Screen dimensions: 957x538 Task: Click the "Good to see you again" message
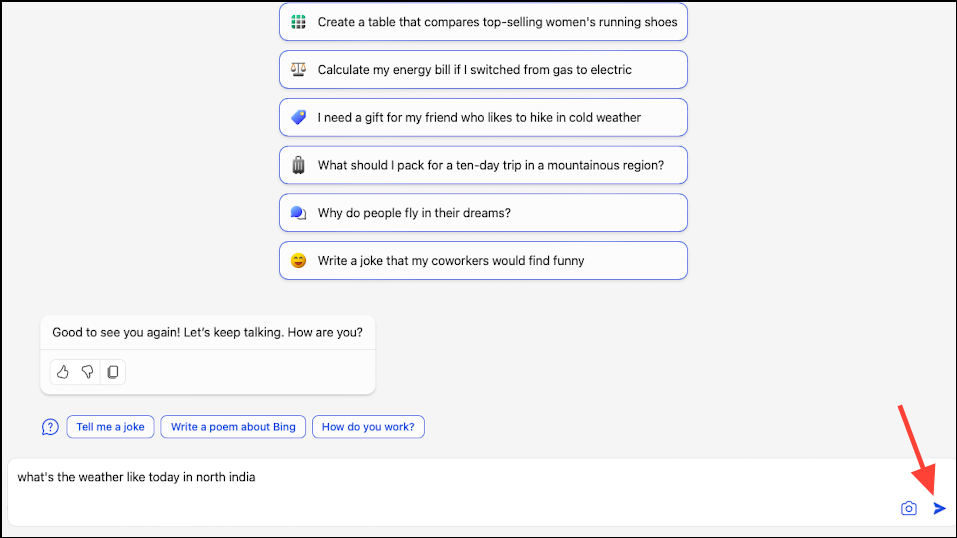(208, 332)
